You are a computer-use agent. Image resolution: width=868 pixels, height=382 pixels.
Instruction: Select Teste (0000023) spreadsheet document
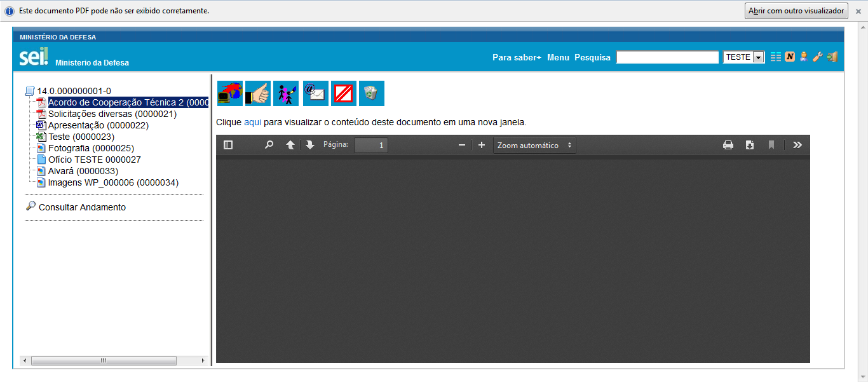pos(81,137)
